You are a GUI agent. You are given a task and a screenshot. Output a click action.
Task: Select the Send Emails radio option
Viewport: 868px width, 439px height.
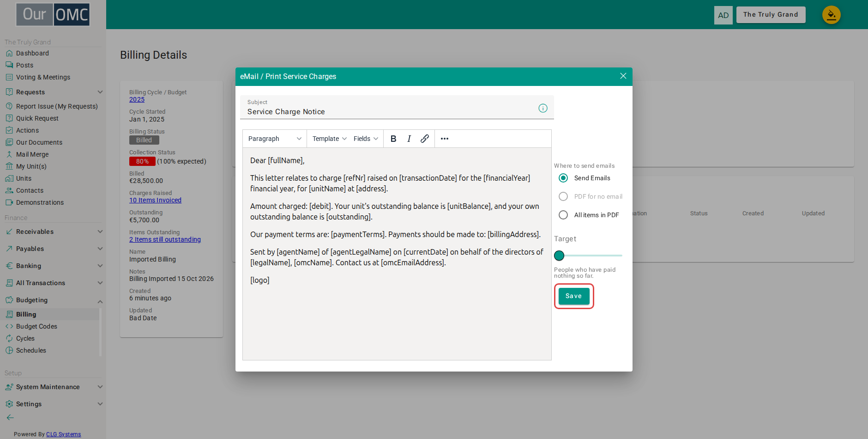[563, 178]
